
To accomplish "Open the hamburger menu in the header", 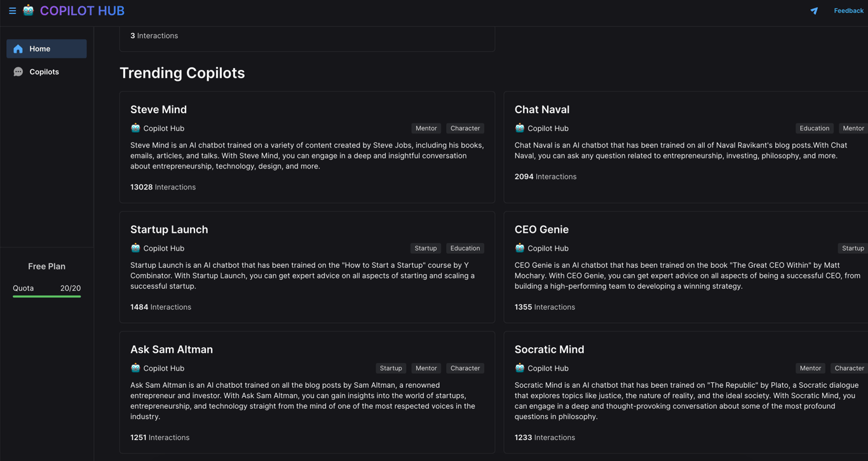I will [x=12, y=10].
